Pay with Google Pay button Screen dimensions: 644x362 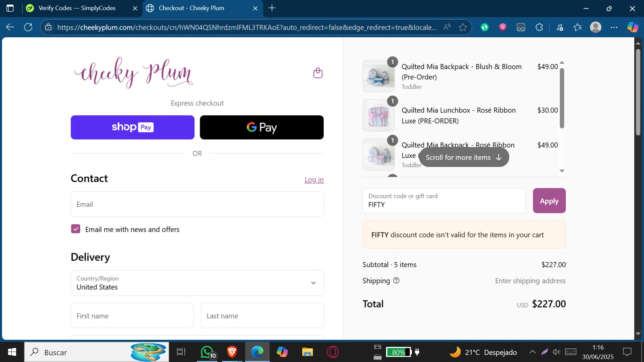[x=262, y=127]
